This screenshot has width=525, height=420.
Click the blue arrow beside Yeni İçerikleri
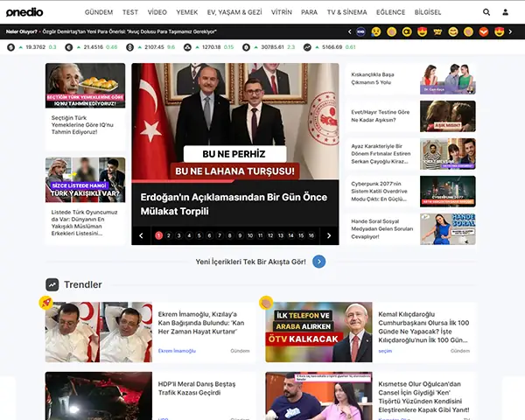(x=319, y=262)
